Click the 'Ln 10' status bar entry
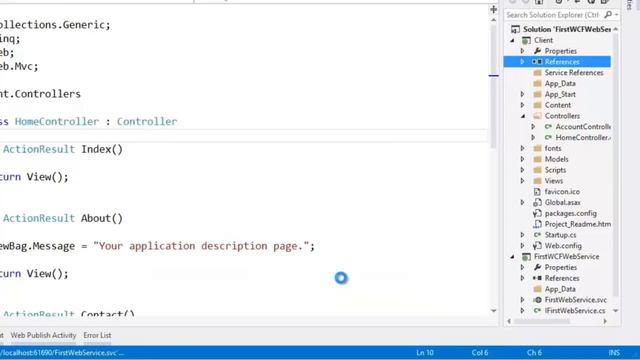640x360 pixels. pyautogui.click(x=425, y=353)
